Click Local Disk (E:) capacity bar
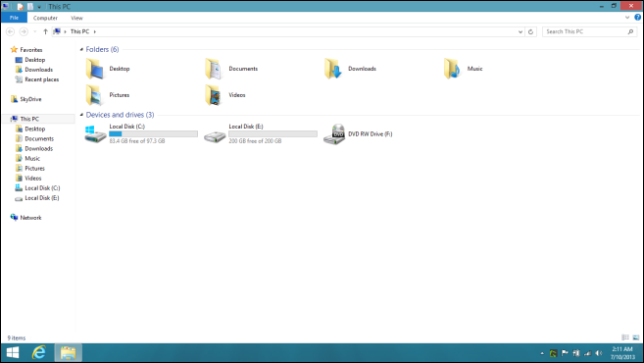This screenshot has height=363, width=644. coord(272,134)
